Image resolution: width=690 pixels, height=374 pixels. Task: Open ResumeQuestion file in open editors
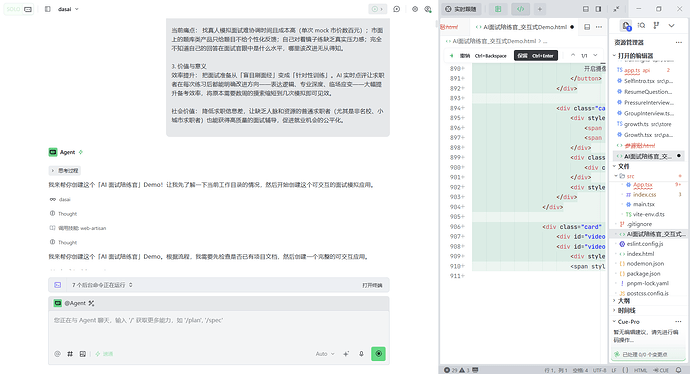pyautogui.click(x=647, y=92)
